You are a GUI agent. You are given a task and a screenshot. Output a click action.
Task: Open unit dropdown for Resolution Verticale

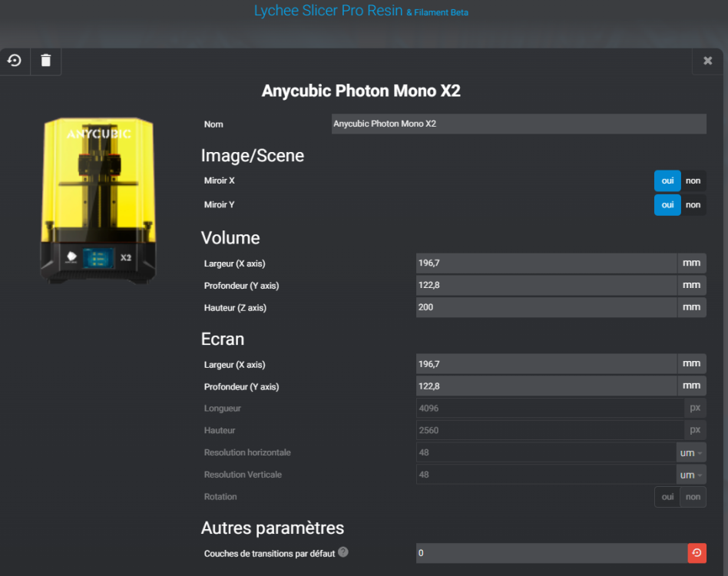click(x=691, y=475)
